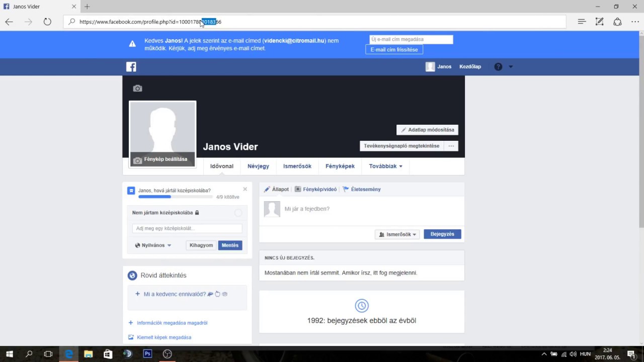Click the Janos Vider profile name
This screenshot has width=644, height=362.
click(230, 147)
